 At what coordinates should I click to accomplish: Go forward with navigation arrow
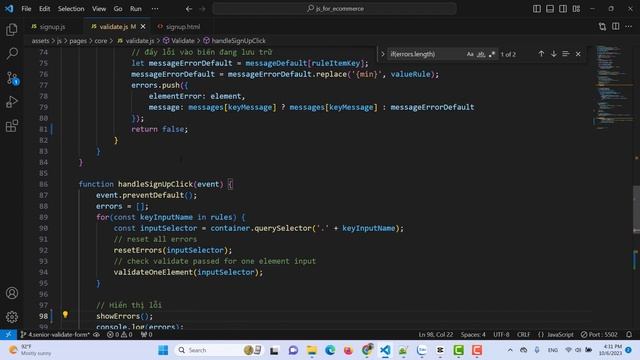point(202,9)
